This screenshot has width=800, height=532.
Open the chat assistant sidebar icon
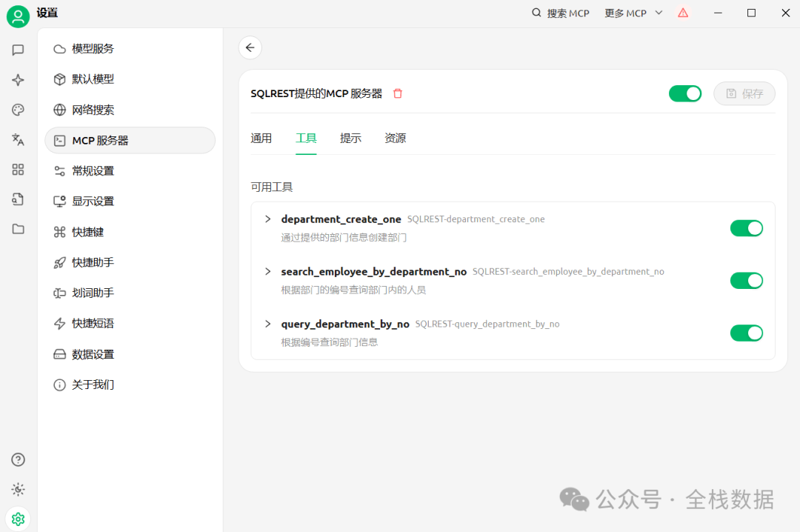[19, 50]
